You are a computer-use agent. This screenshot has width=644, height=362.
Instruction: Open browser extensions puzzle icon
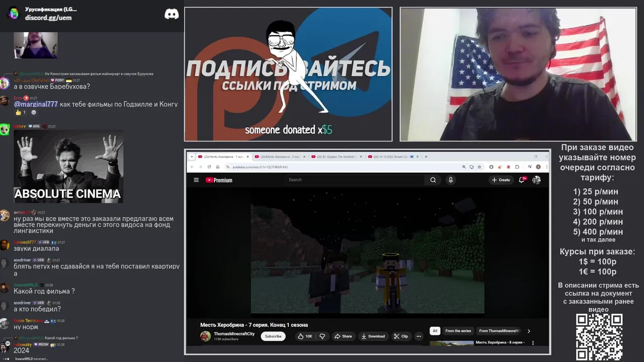517,167
